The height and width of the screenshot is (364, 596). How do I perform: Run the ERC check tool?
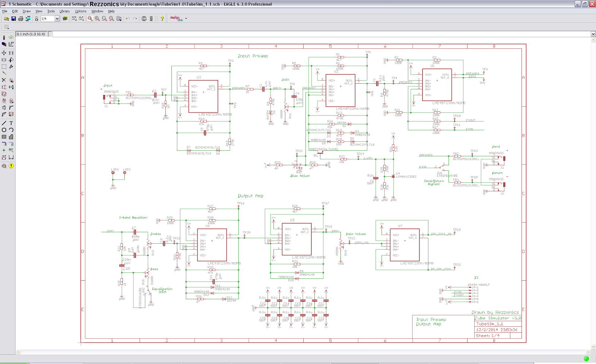pos(4,166)
